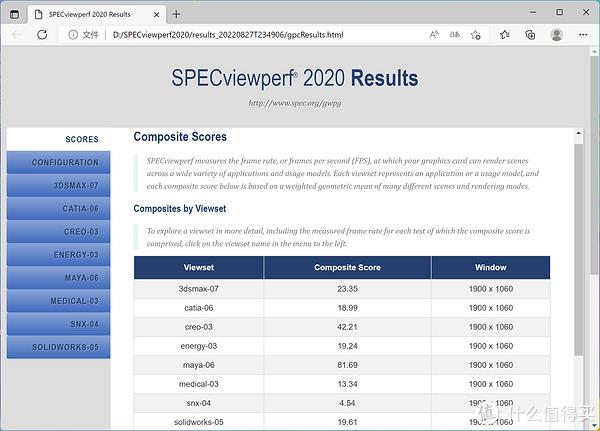The width and height of the screenshot is (600, 431).
Task: Click the solidworks-05 table cell
Action: click(x=199, y=422)
